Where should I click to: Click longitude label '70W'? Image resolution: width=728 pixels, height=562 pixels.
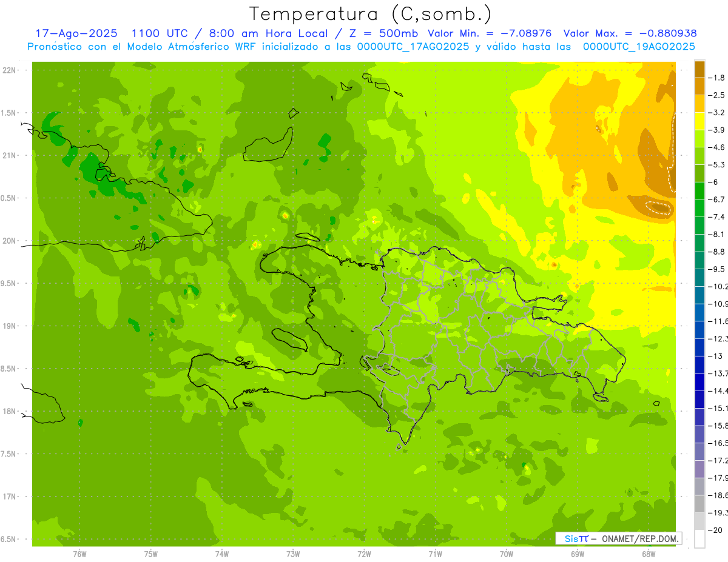coord(507,554)
